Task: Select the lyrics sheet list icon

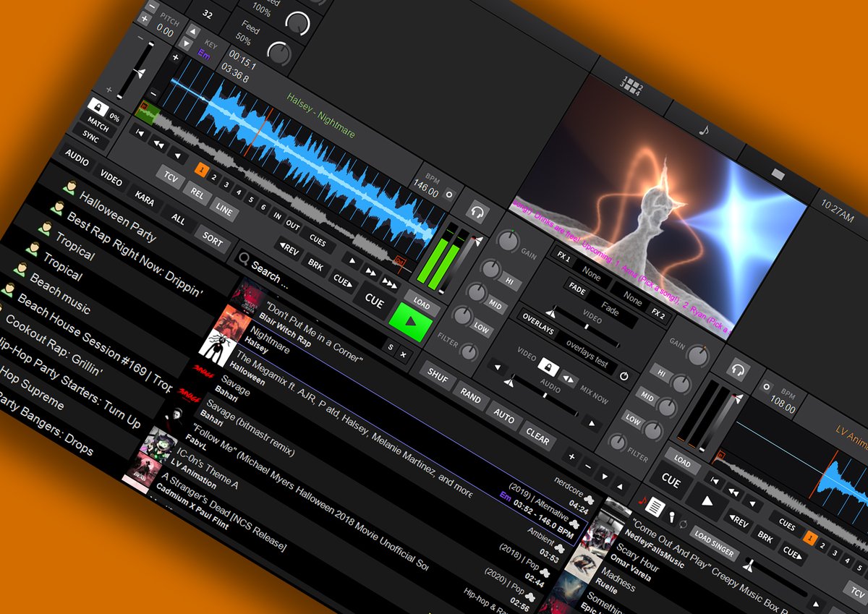Action: click(655, 507)
